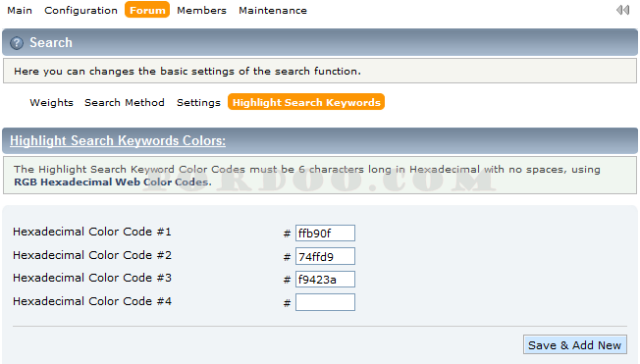640x364 pixels.
Task: Focus the Hexadecimal Color Code #3 field
Action: [325, 279]
